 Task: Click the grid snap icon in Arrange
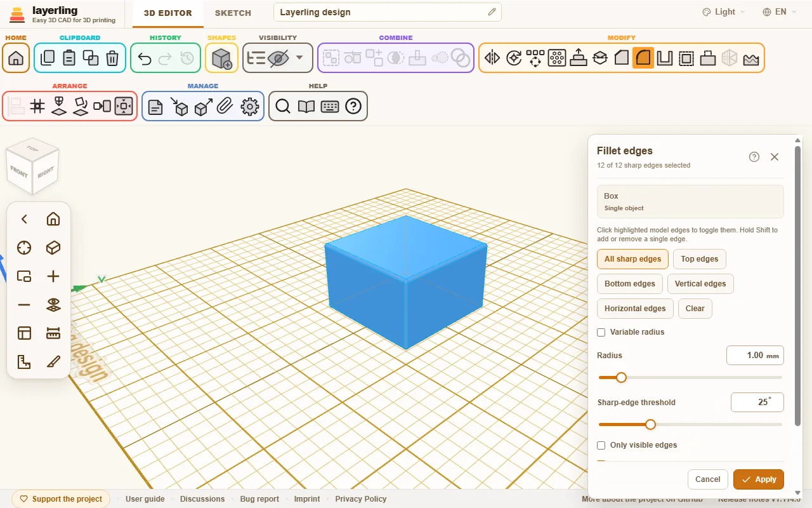(37, 106)
